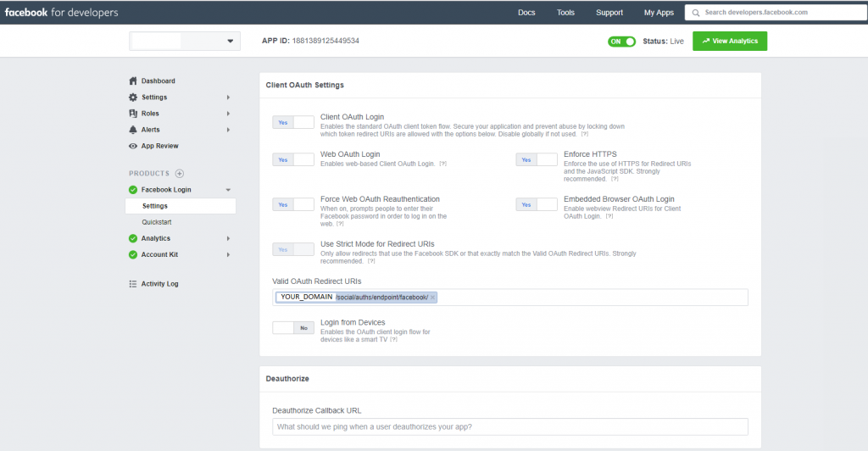Open help for Web OAuth Login [?]

442,164
